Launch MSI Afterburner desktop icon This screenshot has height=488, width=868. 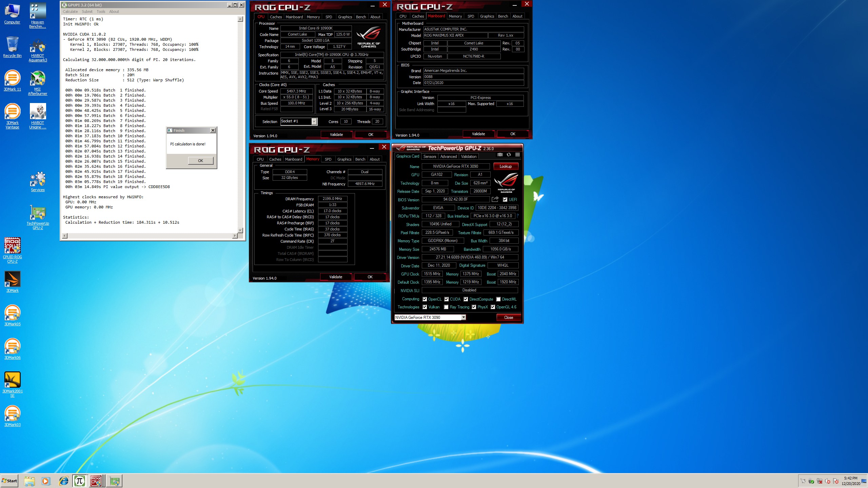38,83
